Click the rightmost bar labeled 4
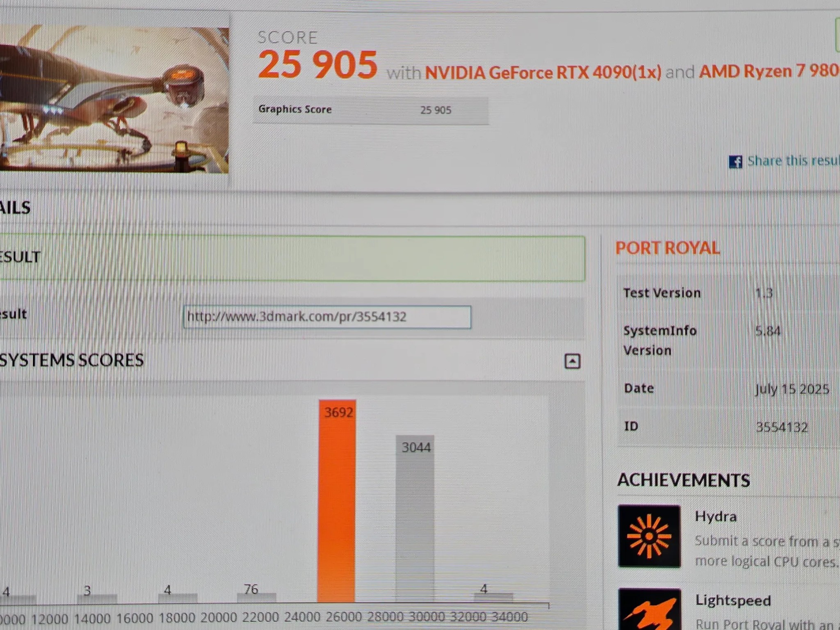840x630 pixels. 493,597
